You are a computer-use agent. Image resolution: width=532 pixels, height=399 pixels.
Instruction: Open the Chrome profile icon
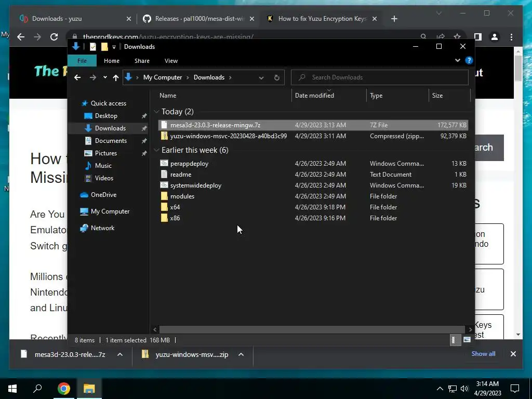[x=495, y=37]
